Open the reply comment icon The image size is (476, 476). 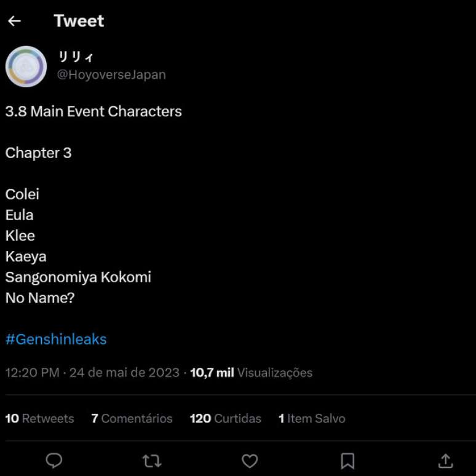click(x=54, y=460)
